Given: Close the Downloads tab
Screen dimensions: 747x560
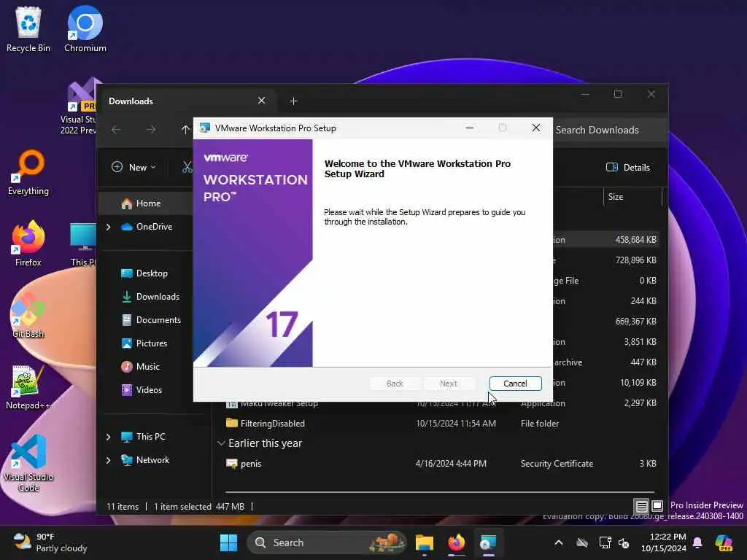Looking at the screenshot, I should point(261,101).
